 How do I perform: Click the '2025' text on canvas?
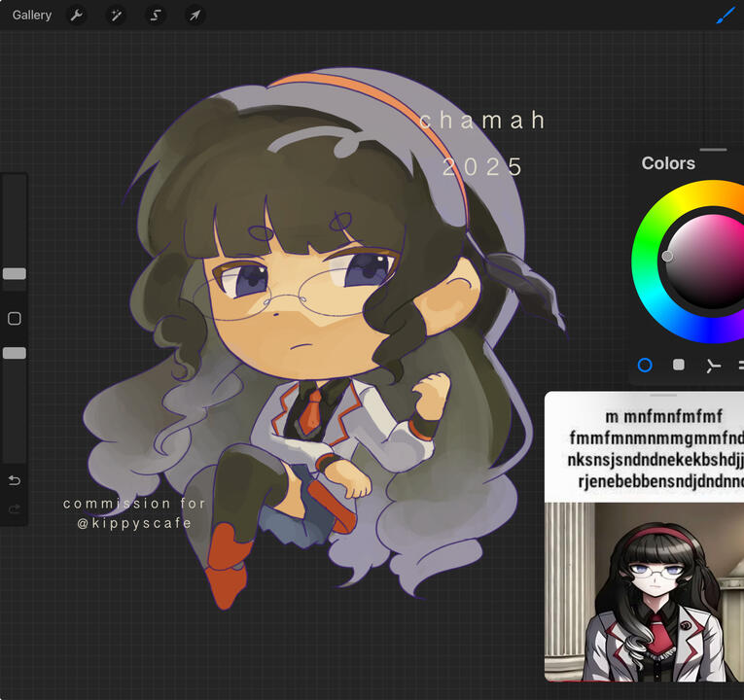tap(482, 166)
